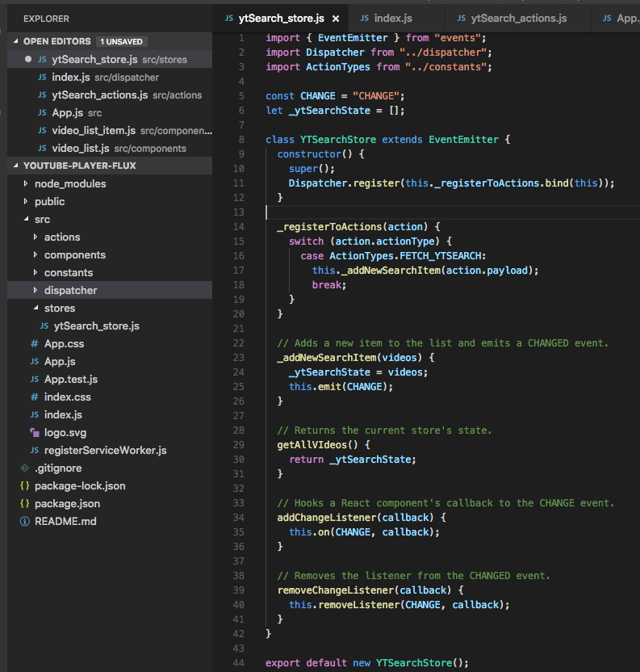Click the CSS hash icon of index.css
The width and height of the screenshot is (640, 672).
(x=34, y=397)
